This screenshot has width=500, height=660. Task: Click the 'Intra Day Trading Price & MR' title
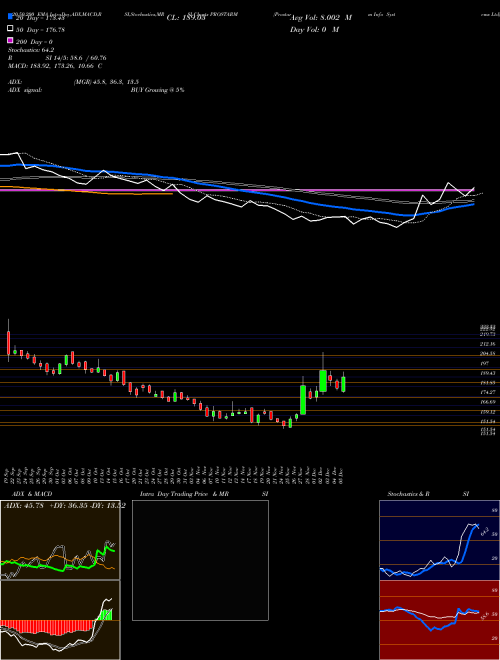coord(184,494)
